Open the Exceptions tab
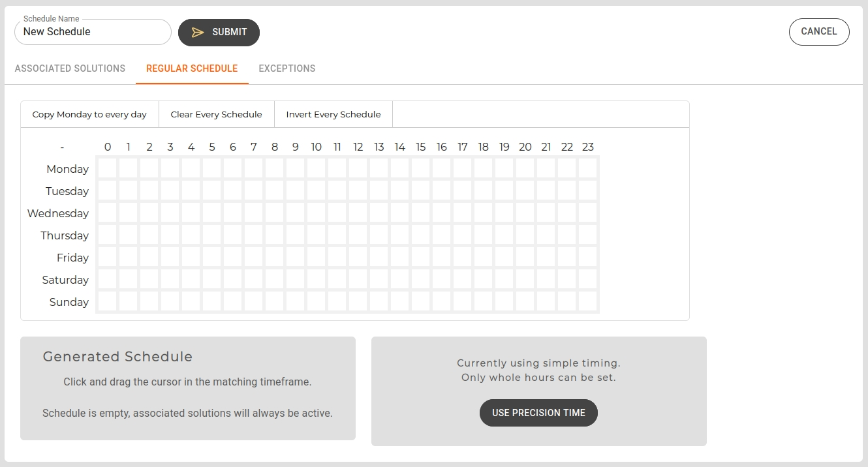This screenshot has height=467, width=868. tap(287, 68)
